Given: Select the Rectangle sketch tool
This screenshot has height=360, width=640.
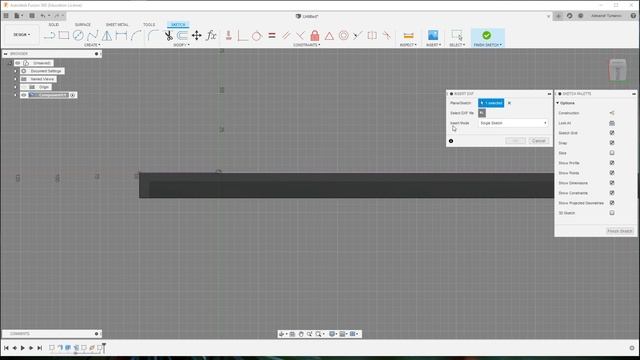Looking at the screenshot, I should [64, 36].
